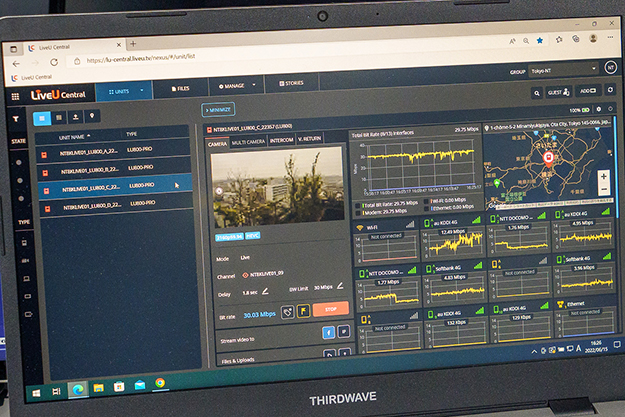The width and height of the screenshot is (625, 417).
Task: Switch to the Multi Camera tab
Action: (x=248, y=142)
